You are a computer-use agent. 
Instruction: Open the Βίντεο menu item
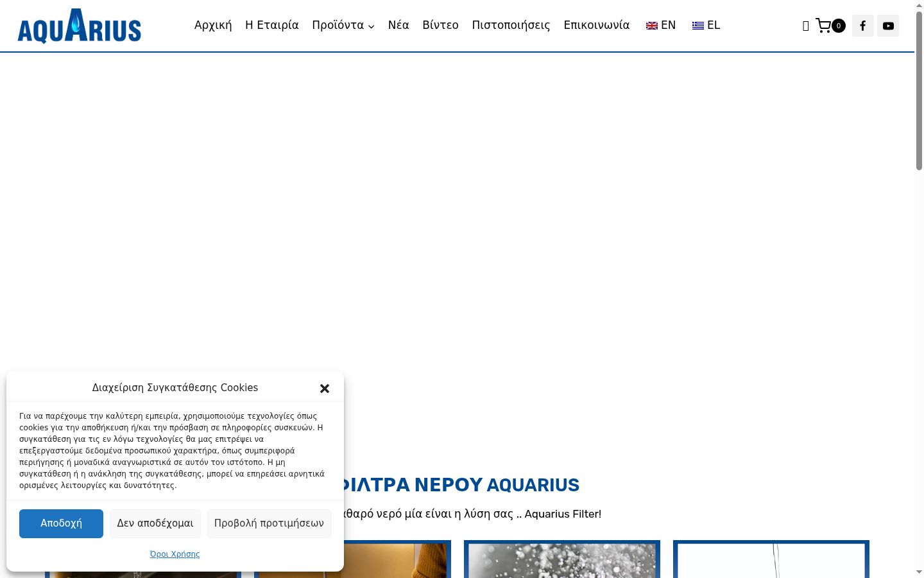[x=440, y=25]
